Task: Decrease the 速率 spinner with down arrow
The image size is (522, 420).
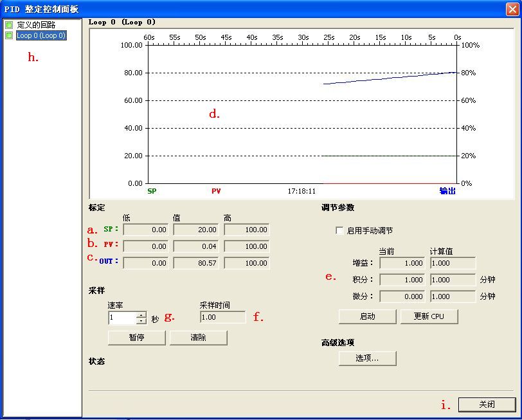Action: click(141, 321)
